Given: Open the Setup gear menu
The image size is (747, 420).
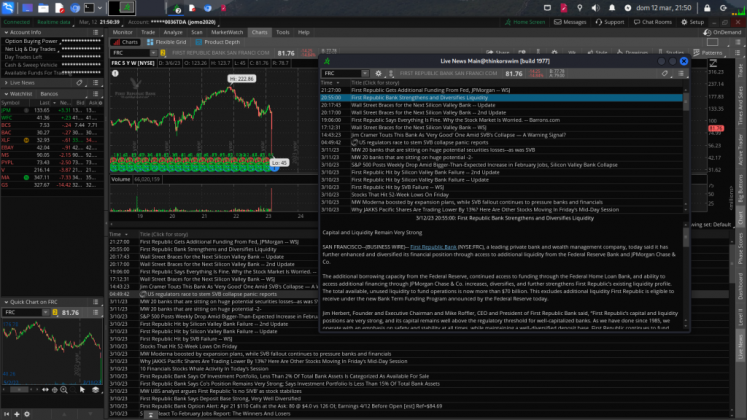Looking at the screenshot, I should click(692, 22).
